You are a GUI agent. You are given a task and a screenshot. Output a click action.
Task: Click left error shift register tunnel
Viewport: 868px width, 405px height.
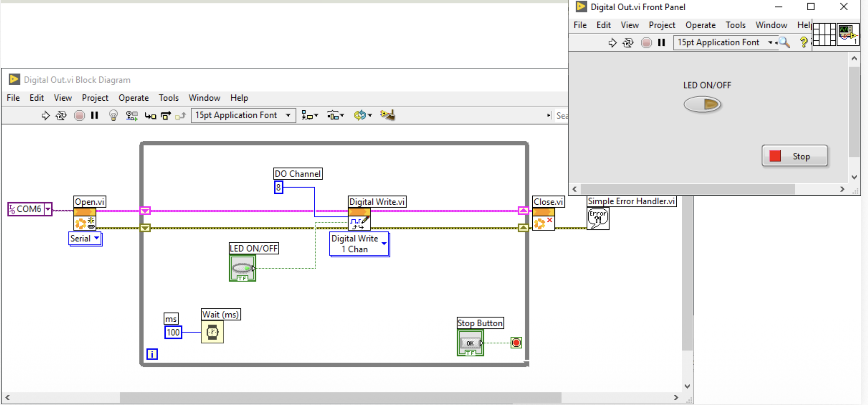(x=145, y=228)
